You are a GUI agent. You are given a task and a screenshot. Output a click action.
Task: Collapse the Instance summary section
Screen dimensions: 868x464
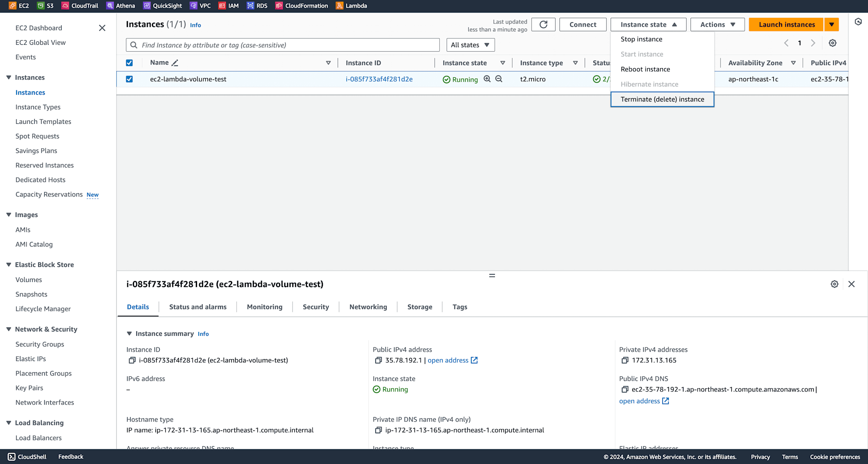(129, 334)
